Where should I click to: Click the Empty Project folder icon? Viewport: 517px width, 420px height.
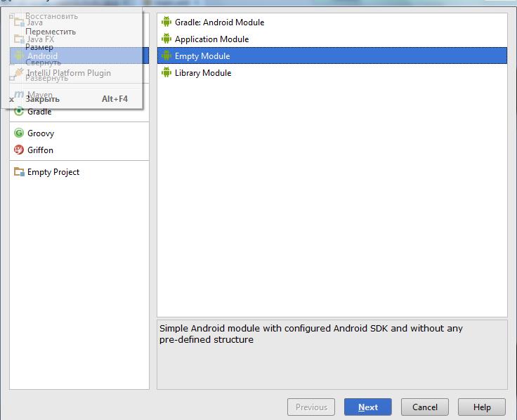19,172
